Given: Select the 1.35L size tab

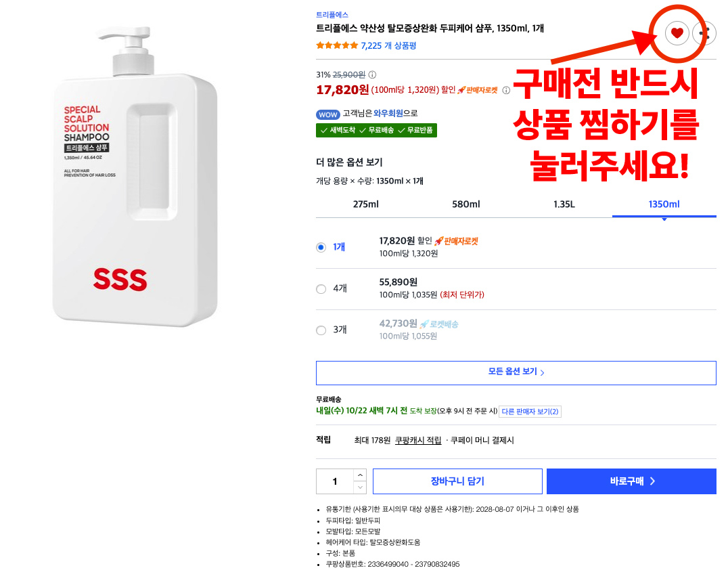Looking at the screenshot, I should click(564, 204).
